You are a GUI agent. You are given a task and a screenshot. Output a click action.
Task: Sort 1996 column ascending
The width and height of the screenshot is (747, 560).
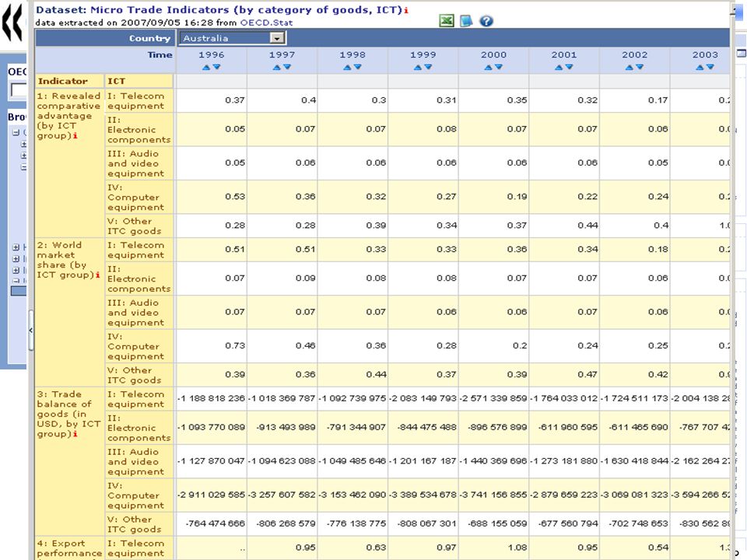[206, 67]
